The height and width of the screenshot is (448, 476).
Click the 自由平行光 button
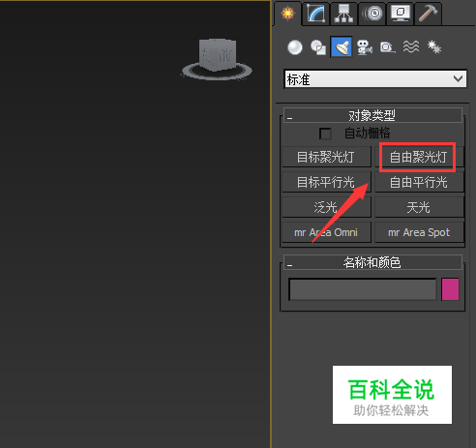(x=419, y=182)
